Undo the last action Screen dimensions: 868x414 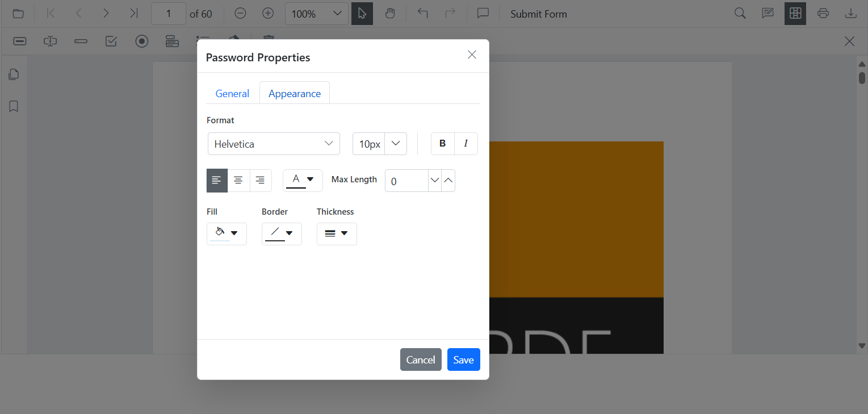pos(423,14)
